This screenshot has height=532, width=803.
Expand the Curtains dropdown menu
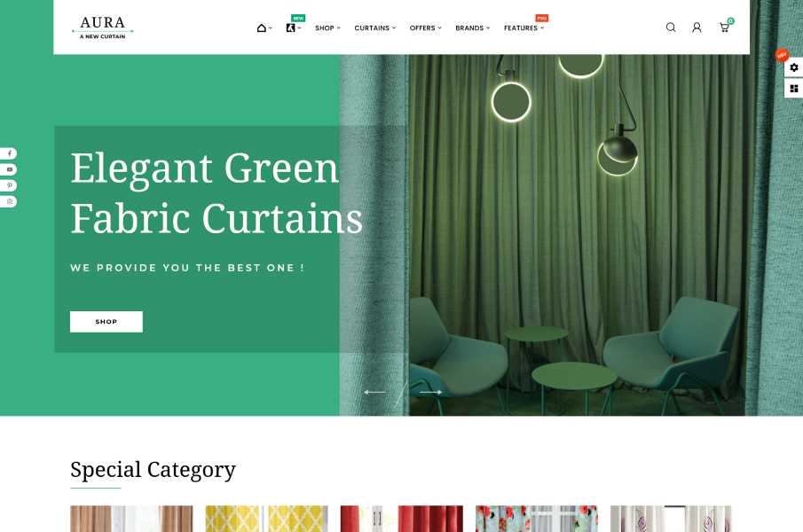pyautogui.click(x=374, y=28)
